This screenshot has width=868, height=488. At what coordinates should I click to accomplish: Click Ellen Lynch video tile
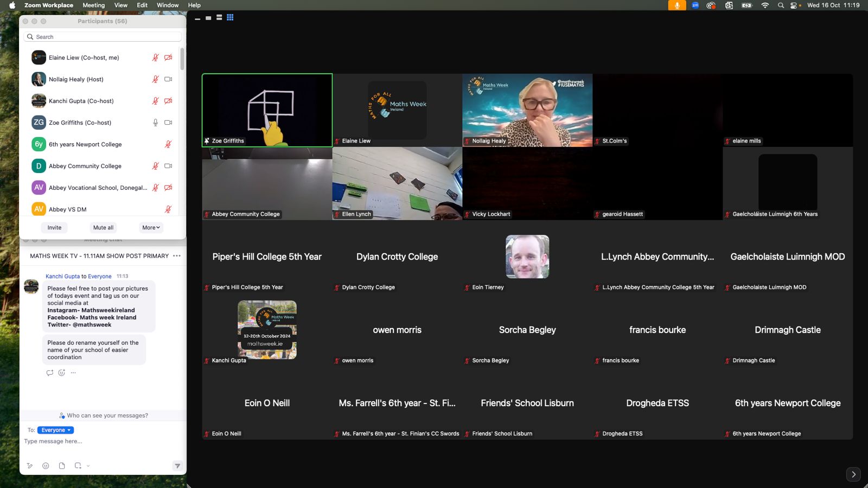click(397, 183)
